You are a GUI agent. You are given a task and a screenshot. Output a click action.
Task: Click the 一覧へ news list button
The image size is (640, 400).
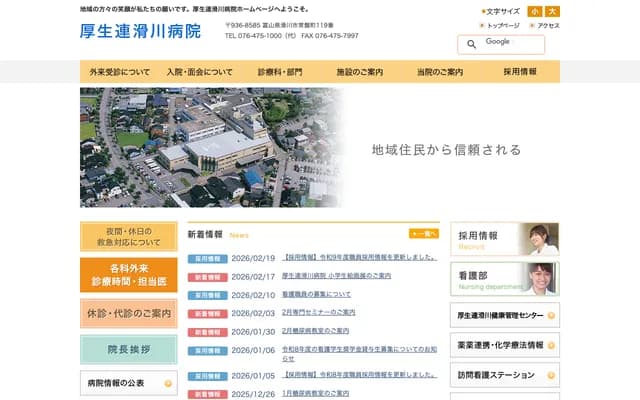(x=424, y=234)
